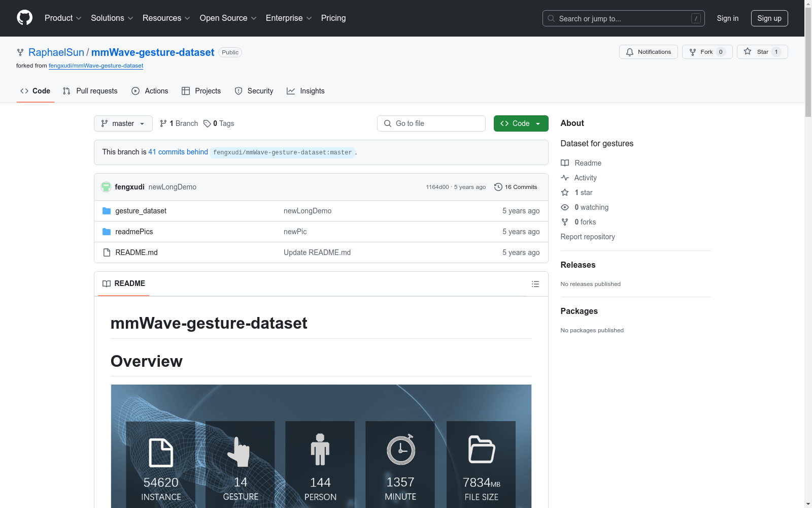This screenshot has height=508, width=812.
Task: Click the search magnifier icon in header
Action: pos(551,18)
